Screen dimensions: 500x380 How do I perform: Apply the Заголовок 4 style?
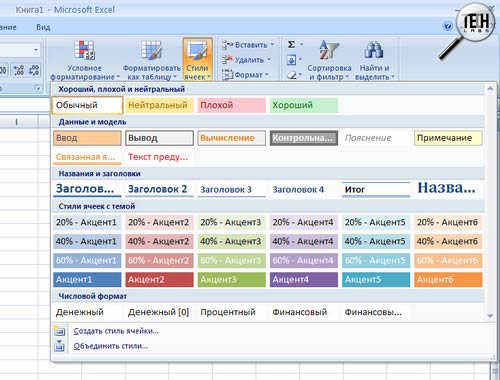pyautogui.click(x=304, y=189)
